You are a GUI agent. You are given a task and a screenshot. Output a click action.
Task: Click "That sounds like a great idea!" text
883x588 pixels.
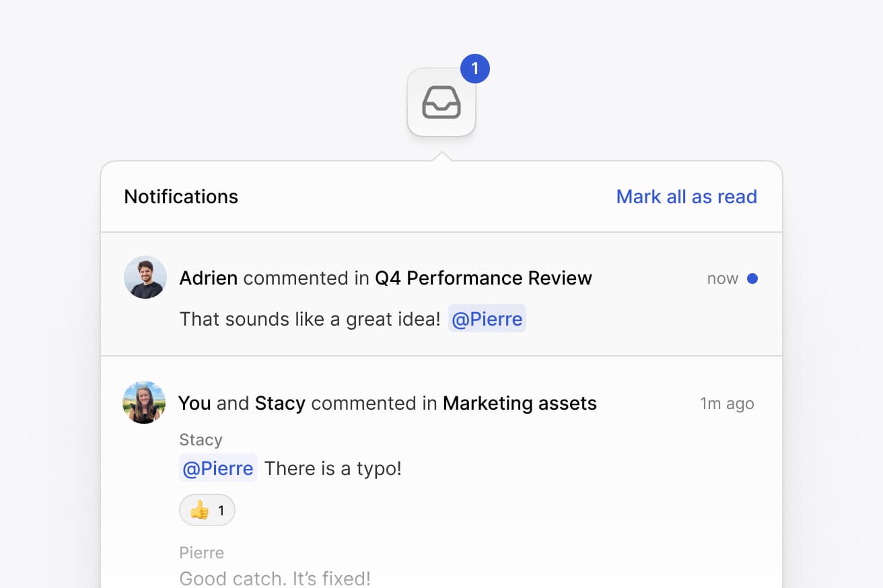310,319
